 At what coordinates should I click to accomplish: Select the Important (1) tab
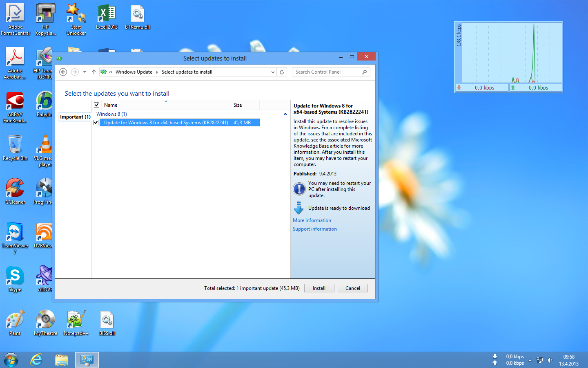[75, 117]
